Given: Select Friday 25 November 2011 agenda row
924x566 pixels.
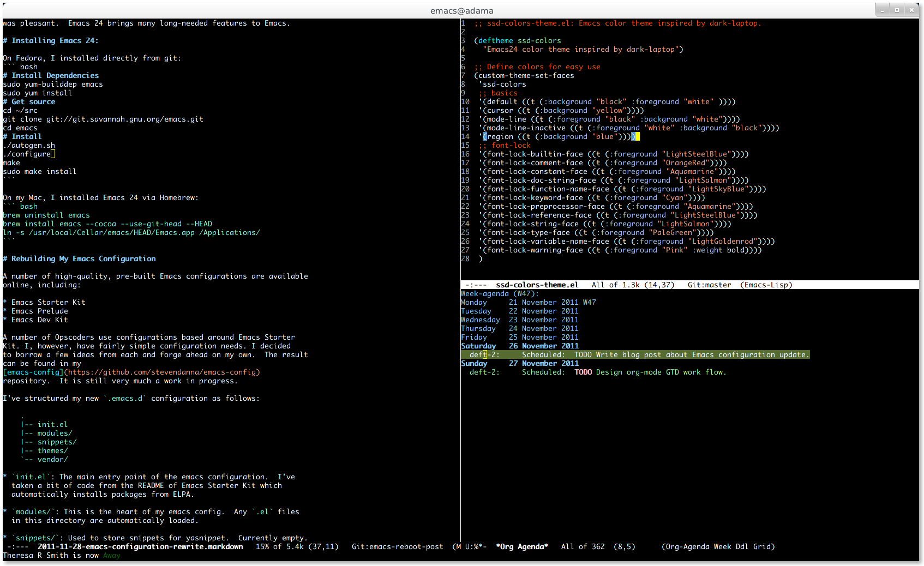Looking at the screenshot, I should [x=520, y=337].
